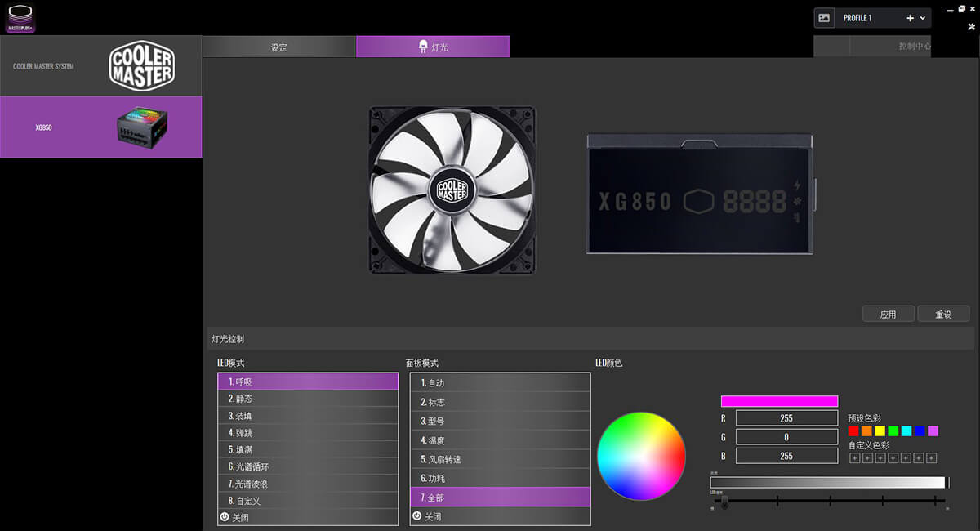
Task: Select LED mode 4. 弹跳
Action: 308,432
